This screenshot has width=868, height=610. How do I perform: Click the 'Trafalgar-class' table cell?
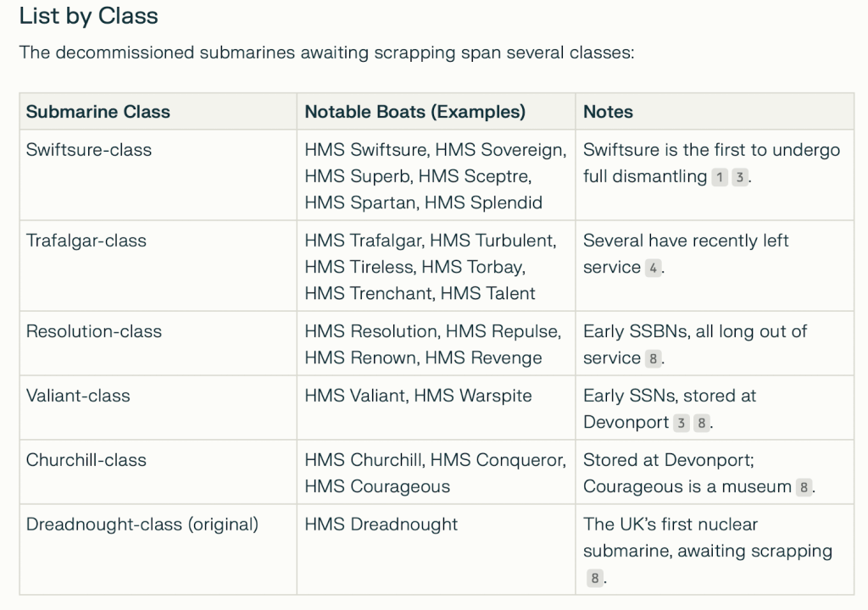[86, 241]
